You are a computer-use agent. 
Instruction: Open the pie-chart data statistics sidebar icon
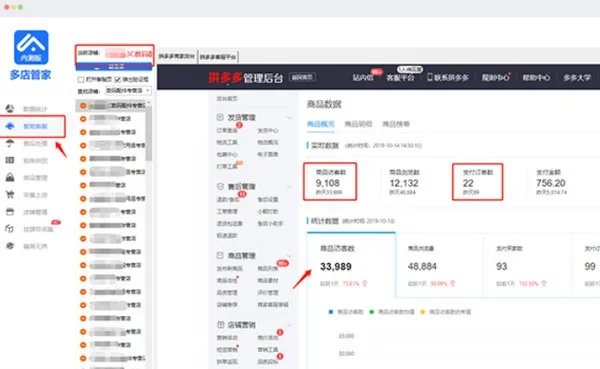click(10, 109)
